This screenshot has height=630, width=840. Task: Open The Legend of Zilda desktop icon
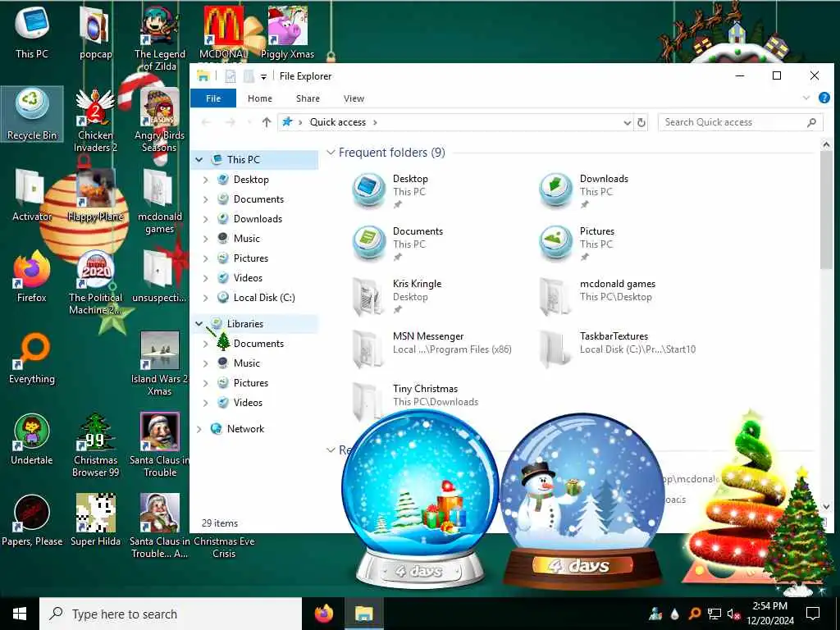[x=160, y=39]
